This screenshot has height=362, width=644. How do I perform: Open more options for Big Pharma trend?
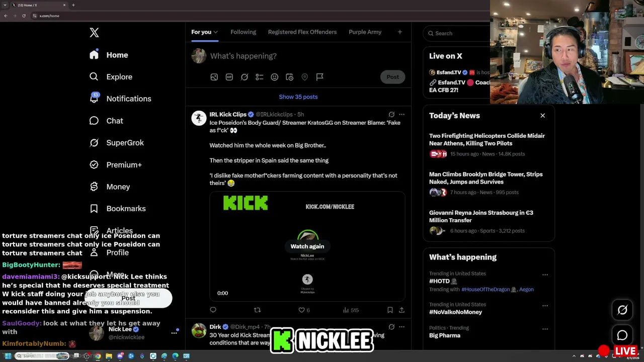[x=545, y=329]
